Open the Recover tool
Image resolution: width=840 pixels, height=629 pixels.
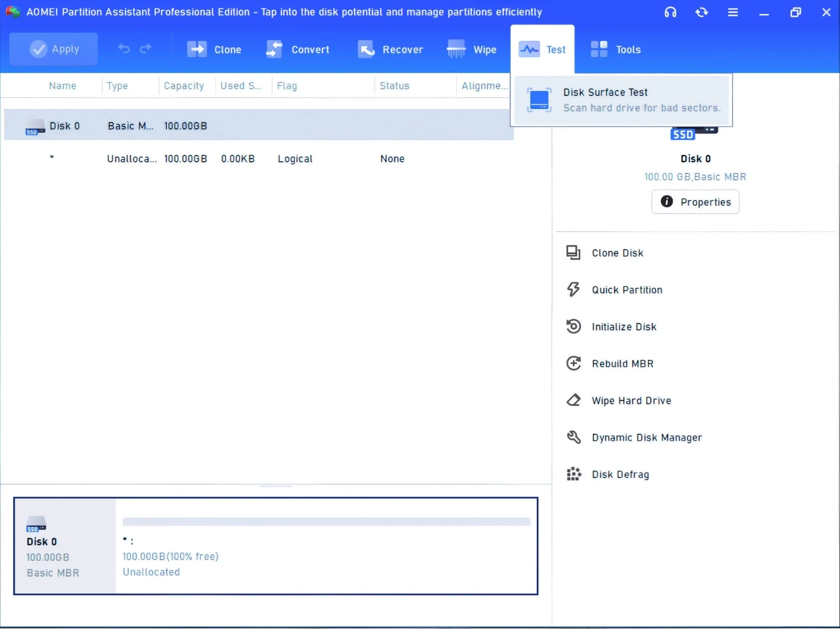390,50
